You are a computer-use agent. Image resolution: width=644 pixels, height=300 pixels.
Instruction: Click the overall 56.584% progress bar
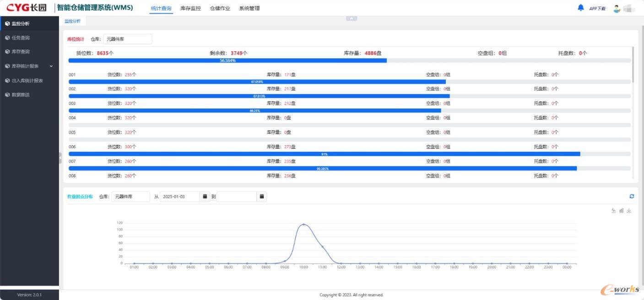point(350,60)
